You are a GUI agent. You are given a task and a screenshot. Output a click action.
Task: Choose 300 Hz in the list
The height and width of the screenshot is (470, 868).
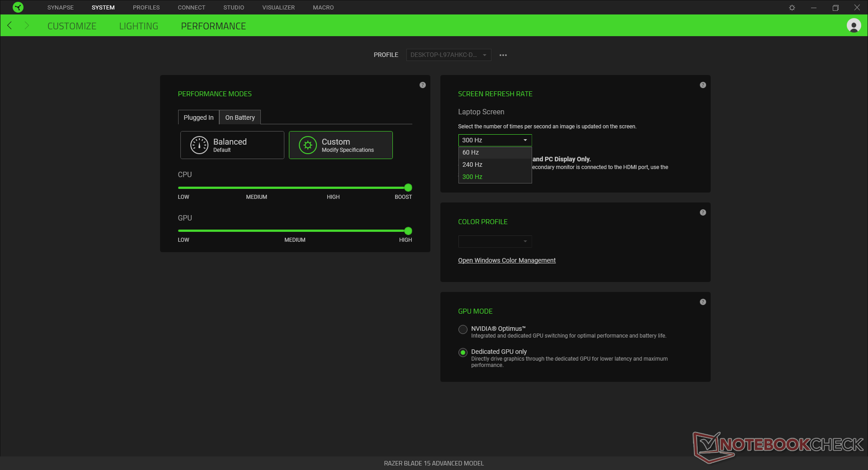tap(495, 177)
